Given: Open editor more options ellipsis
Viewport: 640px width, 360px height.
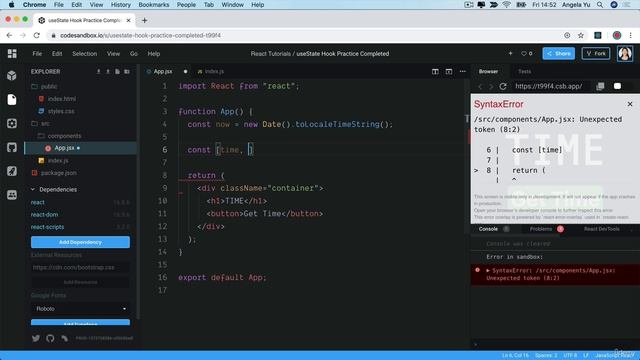Looking at the screenshot, I should 462,71.
